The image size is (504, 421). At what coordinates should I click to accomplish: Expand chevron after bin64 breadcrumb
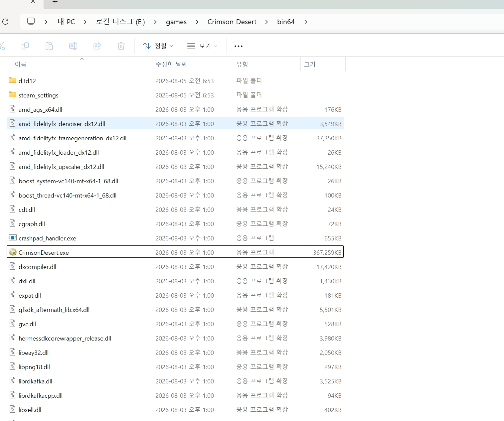[305, 22]
